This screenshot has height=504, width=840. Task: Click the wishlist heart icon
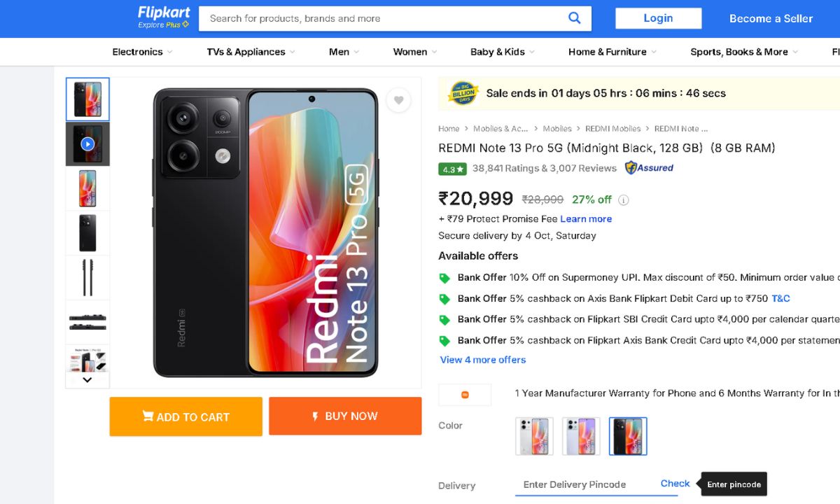(398, 101)
